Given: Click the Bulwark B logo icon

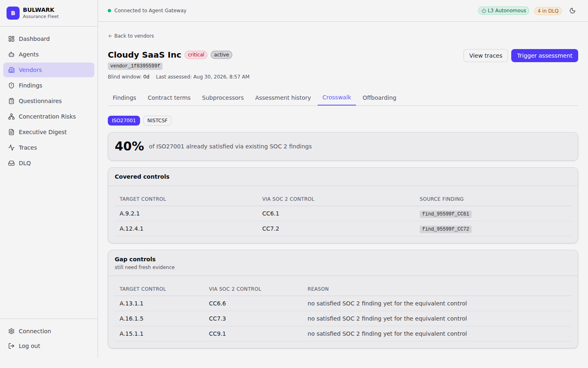Looking at the screenshot, I should pyautogui.click(x=13, y=13).
